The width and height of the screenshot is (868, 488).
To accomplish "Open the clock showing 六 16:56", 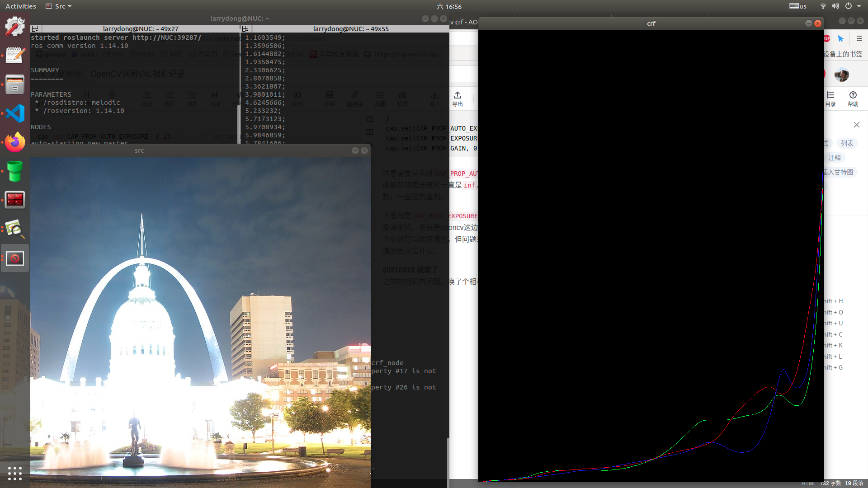I will (x=449, y=6).
